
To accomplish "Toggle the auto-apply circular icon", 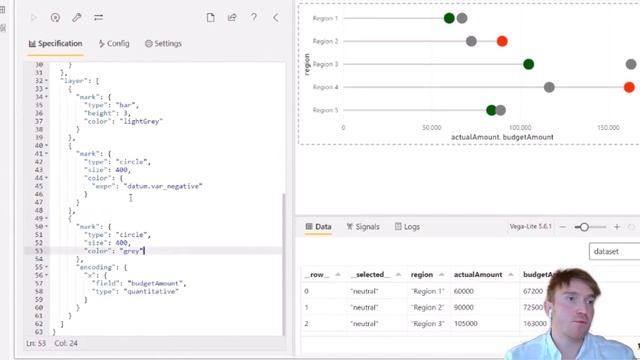I will click(x=55, y=18).
